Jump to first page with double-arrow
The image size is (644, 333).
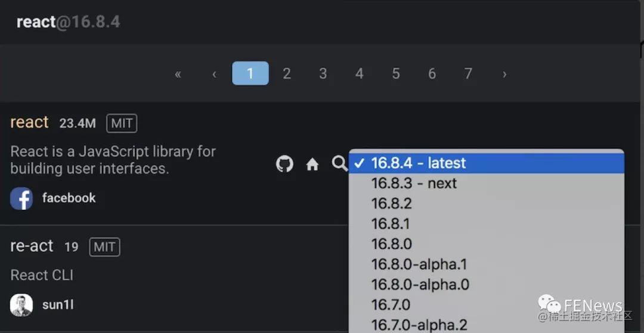[x=178, y=74]
